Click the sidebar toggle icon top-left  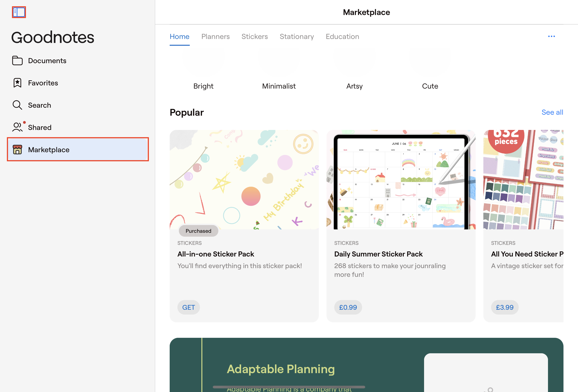click(19, 12)
